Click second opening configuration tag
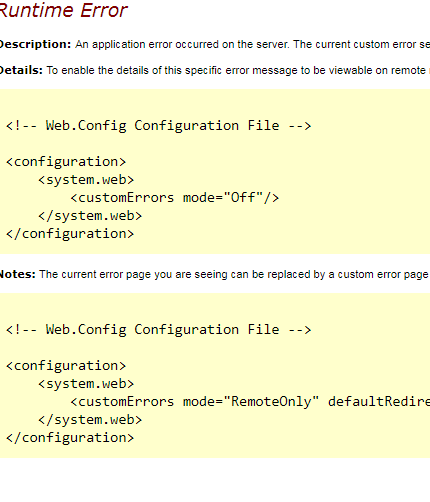This screenshot has width=430, height=502. (x=66, y=366)
